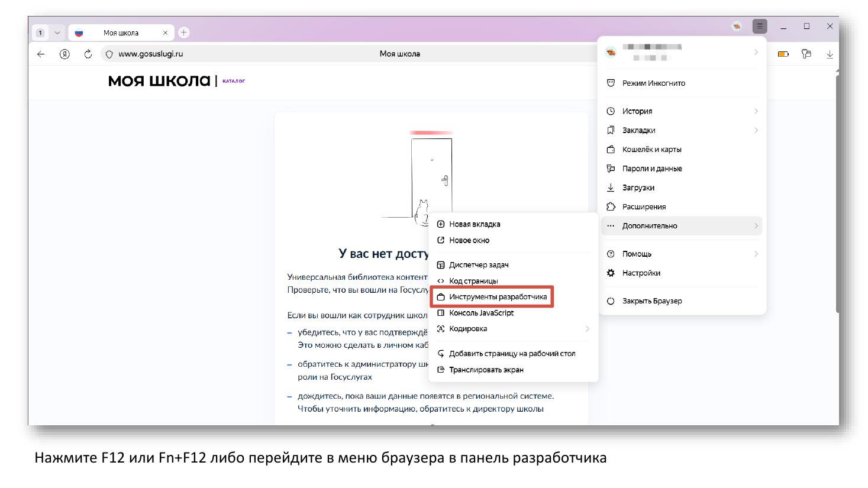Open downloads arrow icon in toolbar
The image size is (868, 488).
[x=830, y=54]
